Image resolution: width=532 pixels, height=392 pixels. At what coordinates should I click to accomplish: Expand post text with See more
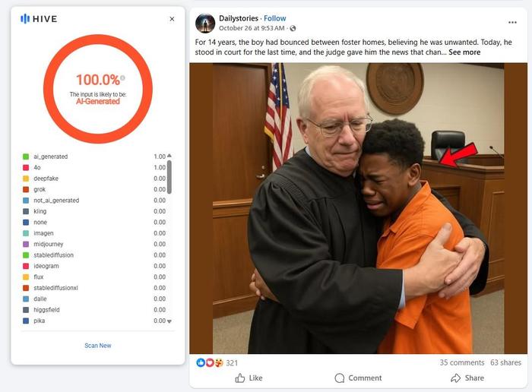pyautogui.click(x=464, y=52)
